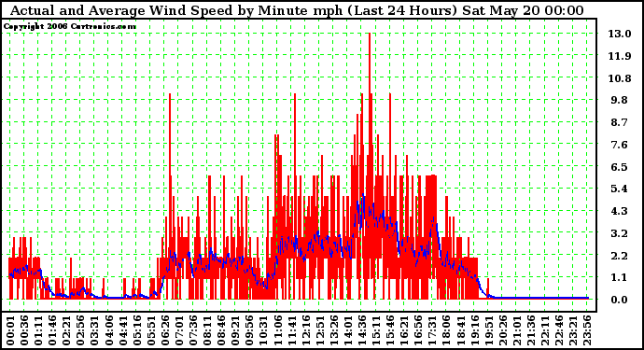Click the 21:01 time label
This screenshot has height=350, width=644.
point(517,330)
